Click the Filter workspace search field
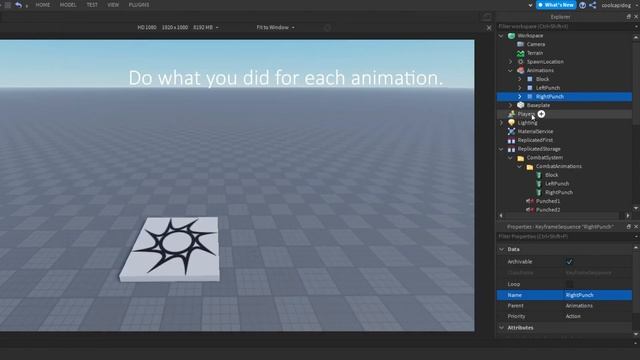640x360 pixels. pyautogui.click(x=564, y=26)
